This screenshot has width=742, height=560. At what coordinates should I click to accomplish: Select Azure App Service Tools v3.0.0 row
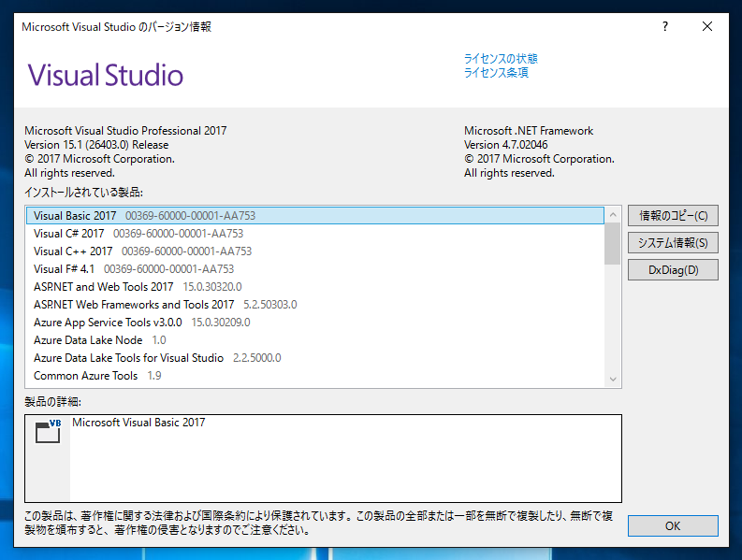click(x=315, y=323)
